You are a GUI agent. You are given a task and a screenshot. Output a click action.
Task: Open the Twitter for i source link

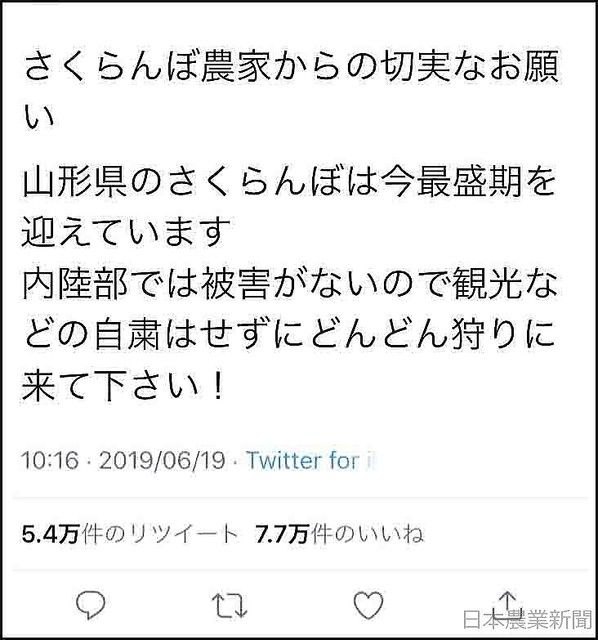[310, 461]
